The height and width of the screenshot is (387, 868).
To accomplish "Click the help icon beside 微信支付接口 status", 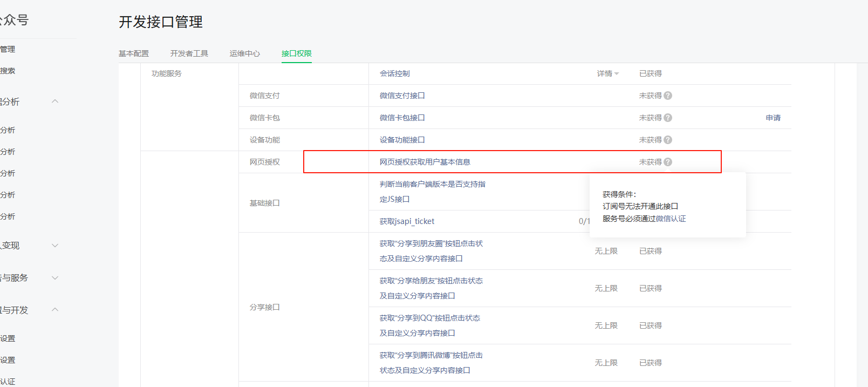I will (668, 96).
